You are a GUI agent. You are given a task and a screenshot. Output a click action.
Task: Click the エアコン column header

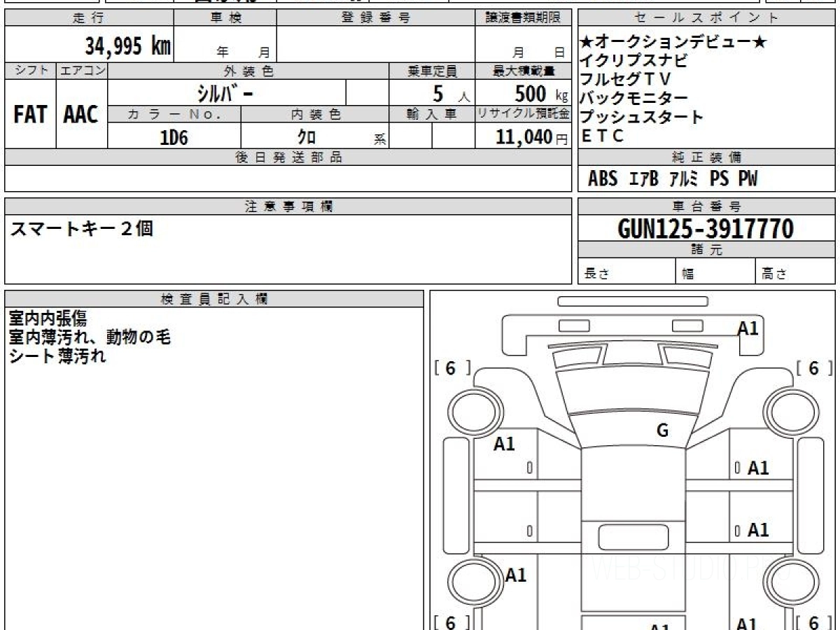[82, 71]
